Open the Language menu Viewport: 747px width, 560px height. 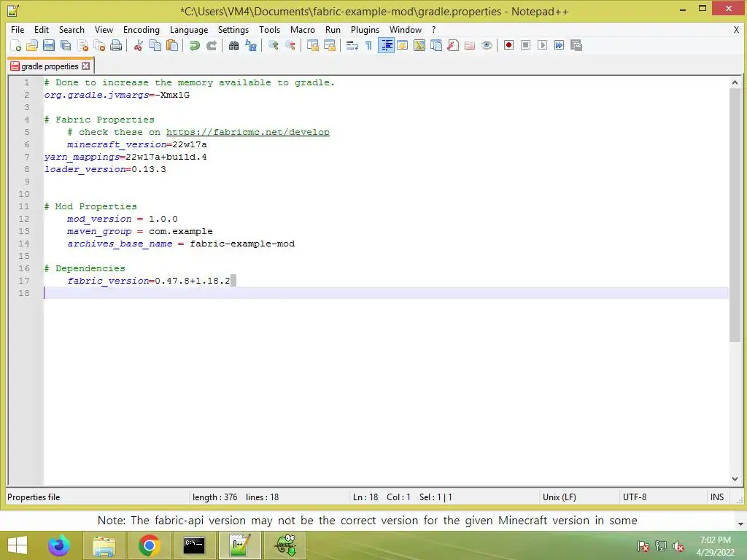coord(189,29)
